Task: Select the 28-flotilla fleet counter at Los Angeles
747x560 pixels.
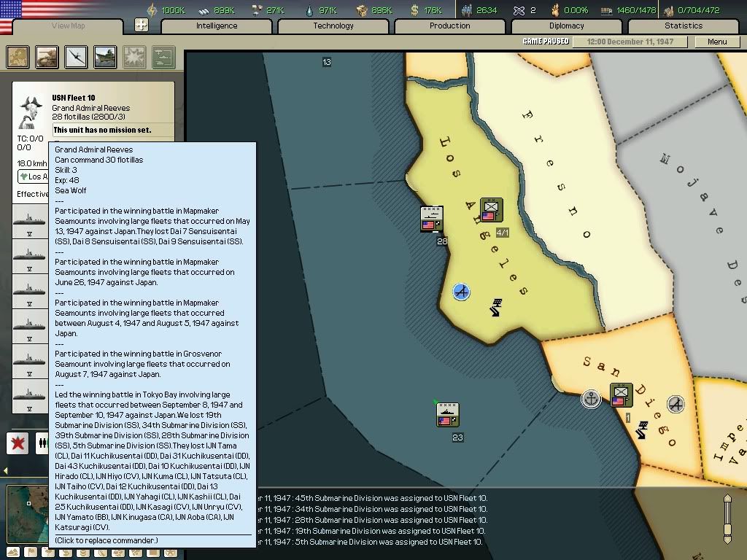Action: [432, 219]
